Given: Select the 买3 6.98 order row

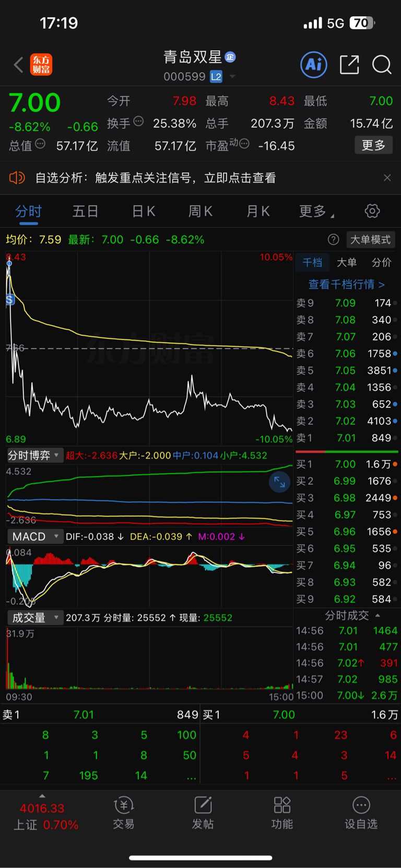Looking at the screenshot, I should 347,498.
